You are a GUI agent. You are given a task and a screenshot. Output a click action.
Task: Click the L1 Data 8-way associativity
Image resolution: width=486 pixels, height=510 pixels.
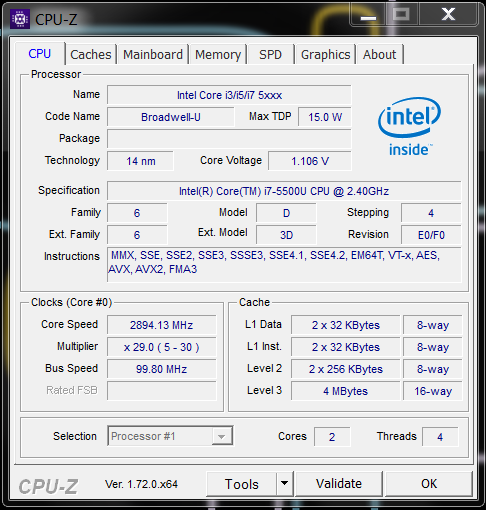(x=433, y=325)
